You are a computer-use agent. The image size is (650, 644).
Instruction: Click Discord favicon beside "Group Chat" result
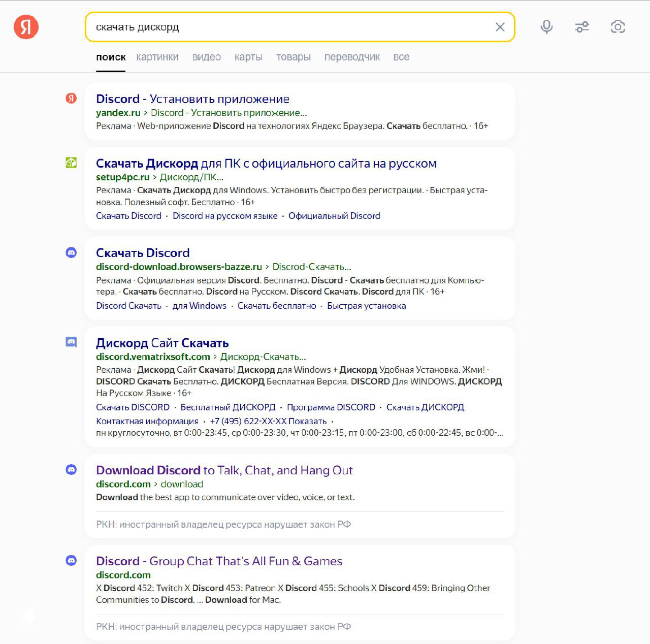click(71, 561)
